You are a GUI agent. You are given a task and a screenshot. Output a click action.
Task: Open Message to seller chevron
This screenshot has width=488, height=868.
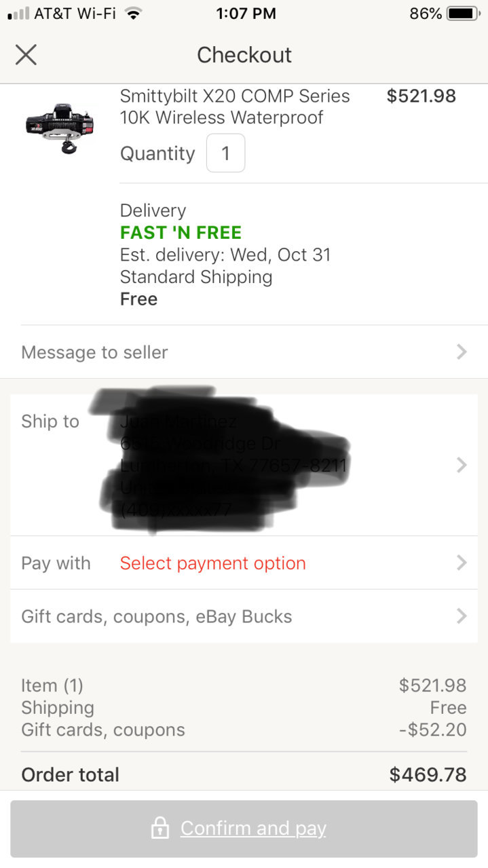coord(462,352)
